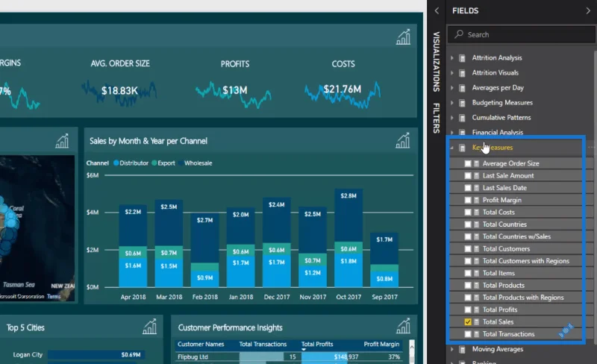Click the Profits $13M sparkline card
The height and width of the screenshot is (364, 597).
(x=234, y=84)
